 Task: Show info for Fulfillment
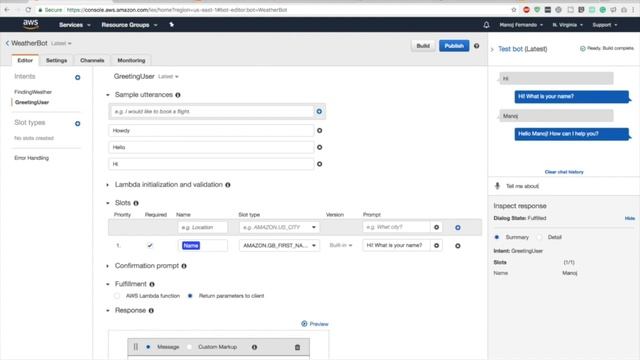click(152, 284)
